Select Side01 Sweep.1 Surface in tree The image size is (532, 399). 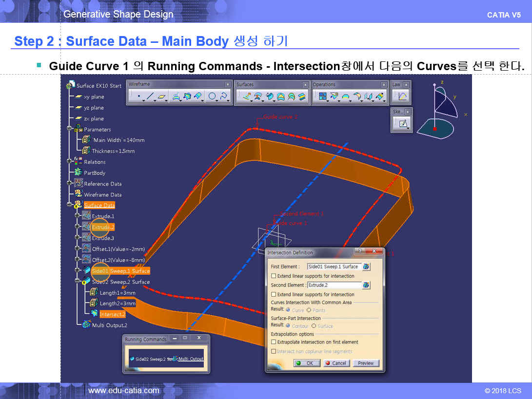[120, 271]
